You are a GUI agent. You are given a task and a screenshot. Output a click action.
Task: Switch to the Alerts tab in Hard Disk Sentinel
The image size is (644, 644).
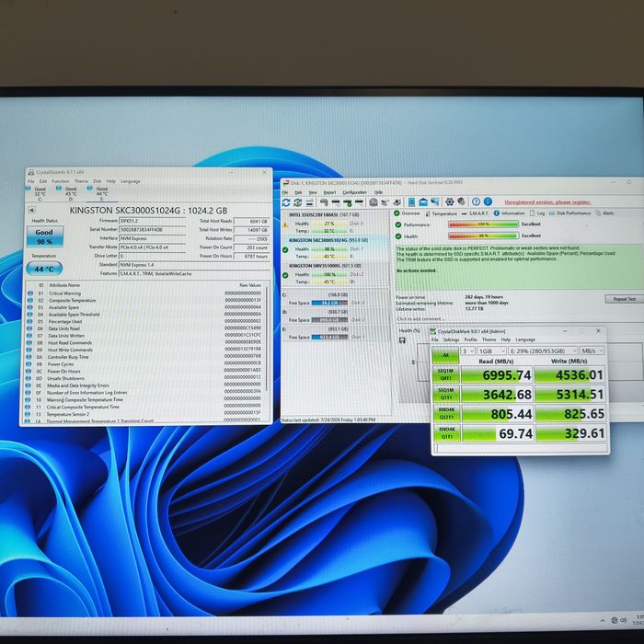tap(604, 213)
